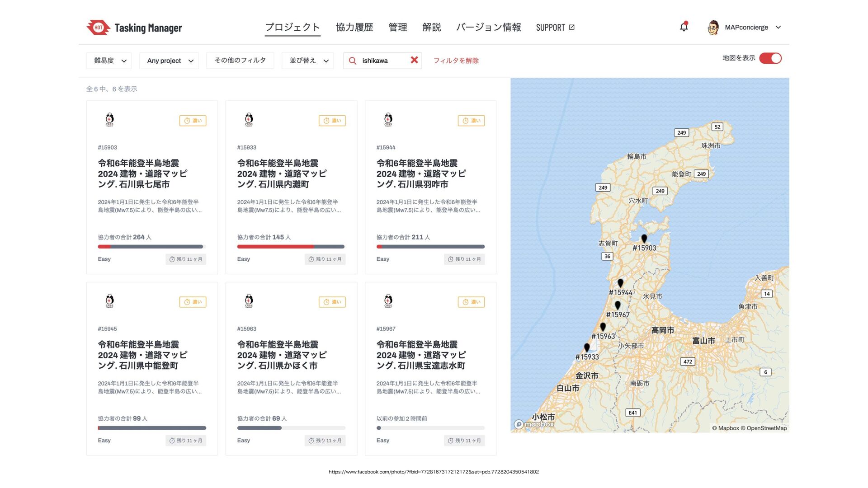The width and height of the screenshot is (868, 488).
Task: Click organization logo on project #15944 card
Action: [388, 120]
